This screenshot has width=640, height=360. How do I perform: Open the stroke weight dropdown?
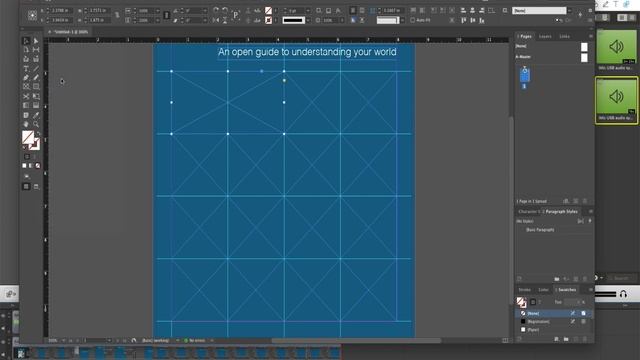308,11
